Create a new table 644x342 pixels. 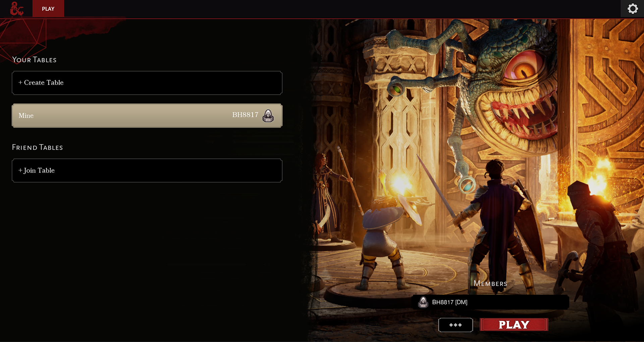point(147,83)
